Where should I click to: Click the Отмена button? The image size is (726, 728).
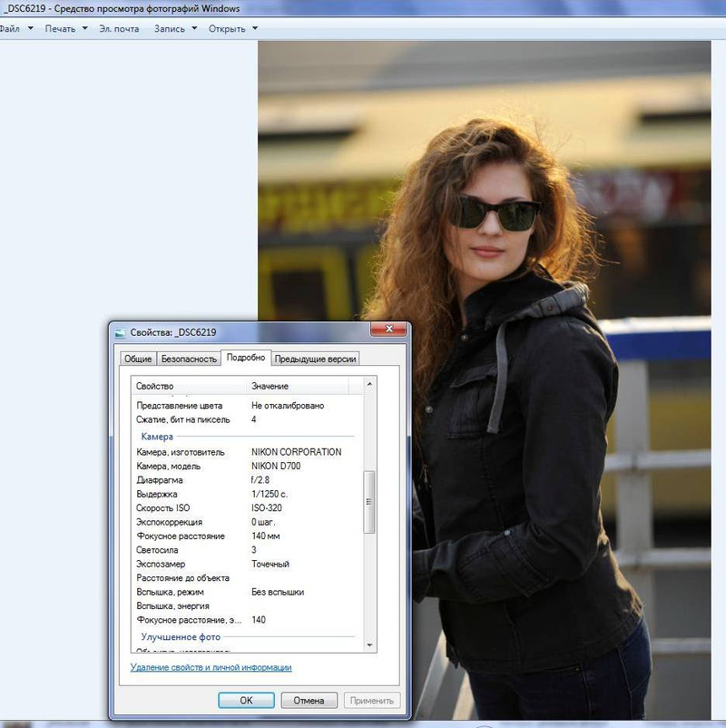coord(309,701)
